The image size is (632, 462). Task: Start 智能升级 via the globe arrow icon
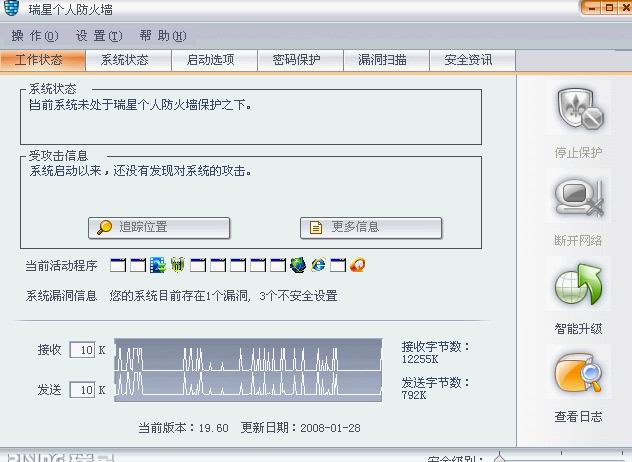(x=579, y=285)
